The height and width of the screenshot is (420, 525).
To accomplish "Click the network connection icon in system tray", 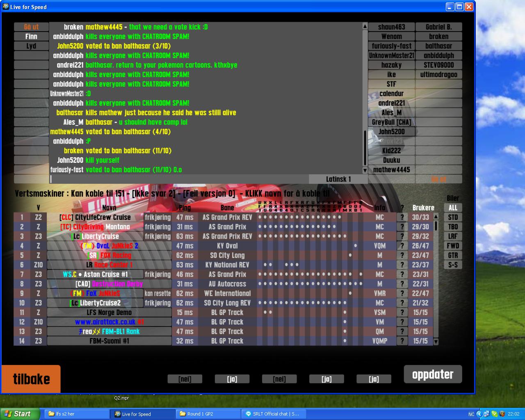I will (x=486, y=414).
